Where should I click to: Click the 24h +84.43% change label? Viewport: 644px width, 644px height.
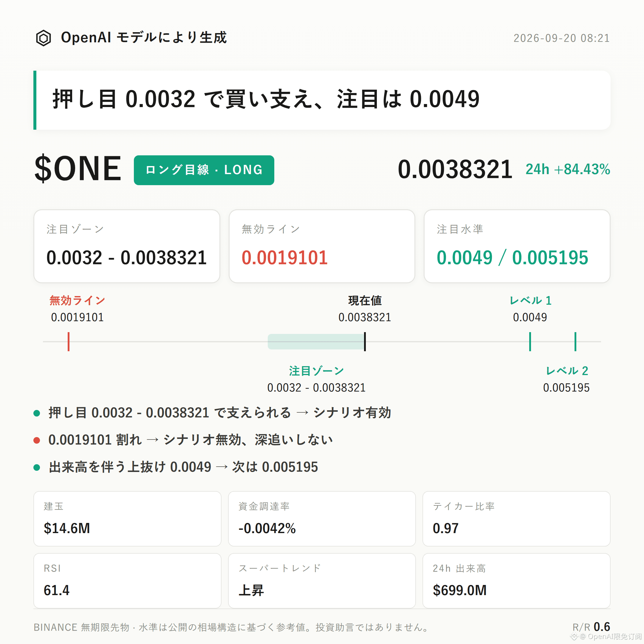click(x=568, y=169)
